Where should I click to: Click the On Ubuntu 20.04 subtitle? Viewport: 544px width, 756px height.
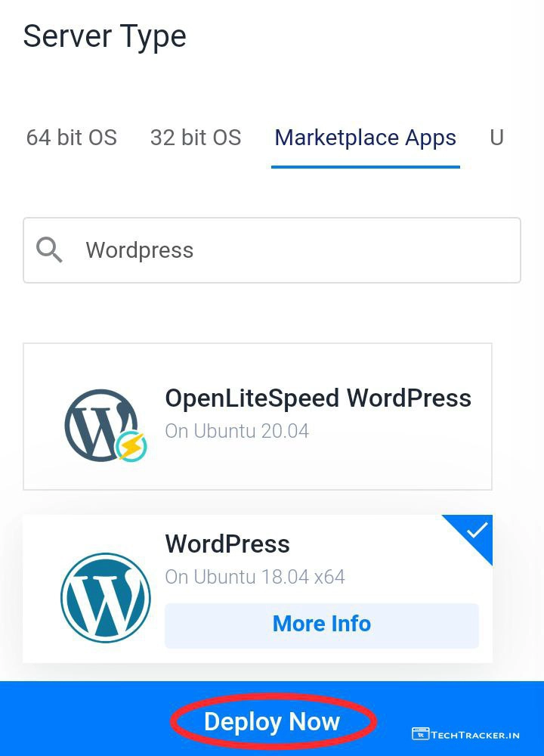tap(236, 431)
